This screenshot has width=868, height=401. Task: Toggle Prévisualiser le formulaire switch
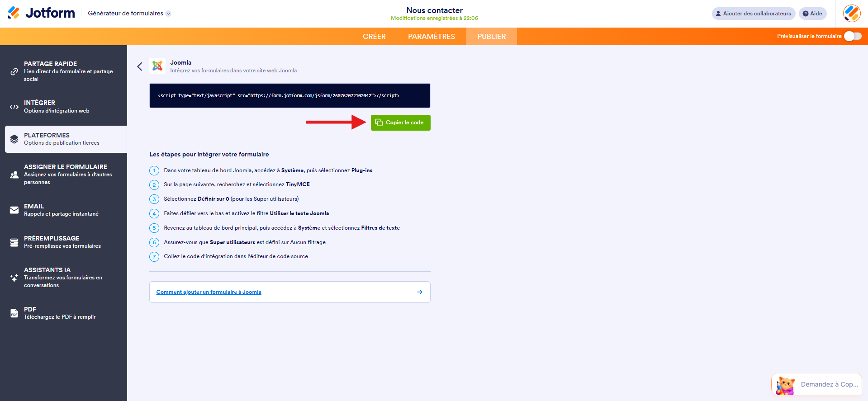(x=853, y=36)
